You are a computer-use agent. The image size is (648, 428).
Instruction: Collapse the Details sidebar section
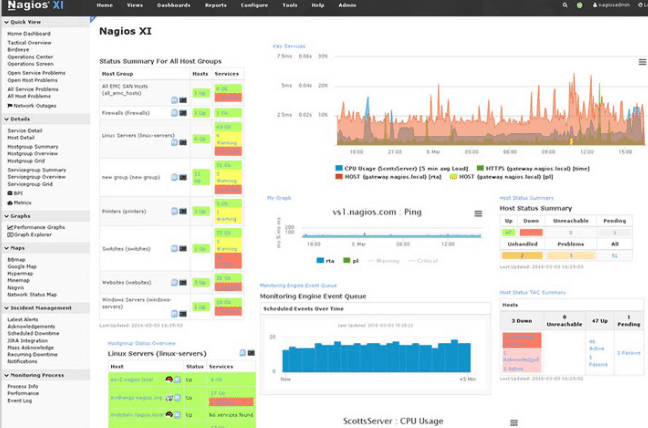coord(45,119)
